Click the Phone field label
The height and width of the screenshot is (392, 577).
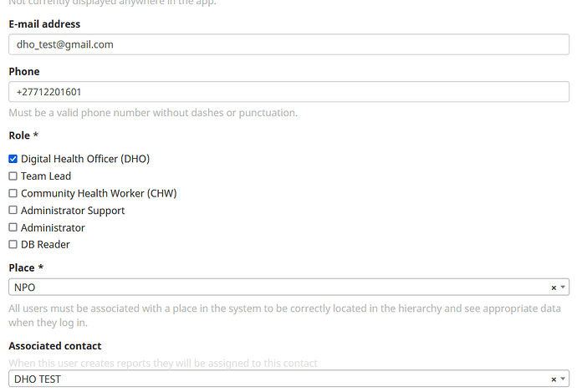coord(24,72)
